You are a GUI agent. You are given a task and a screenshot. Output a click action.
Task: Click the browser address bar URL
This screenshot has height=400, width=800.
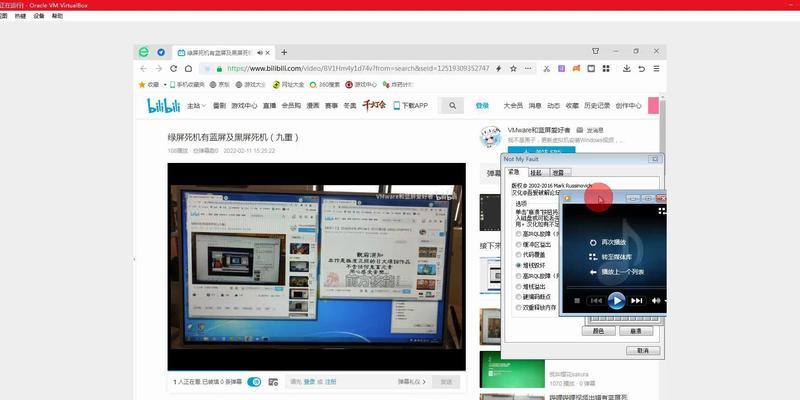click(x=358, y=68)
